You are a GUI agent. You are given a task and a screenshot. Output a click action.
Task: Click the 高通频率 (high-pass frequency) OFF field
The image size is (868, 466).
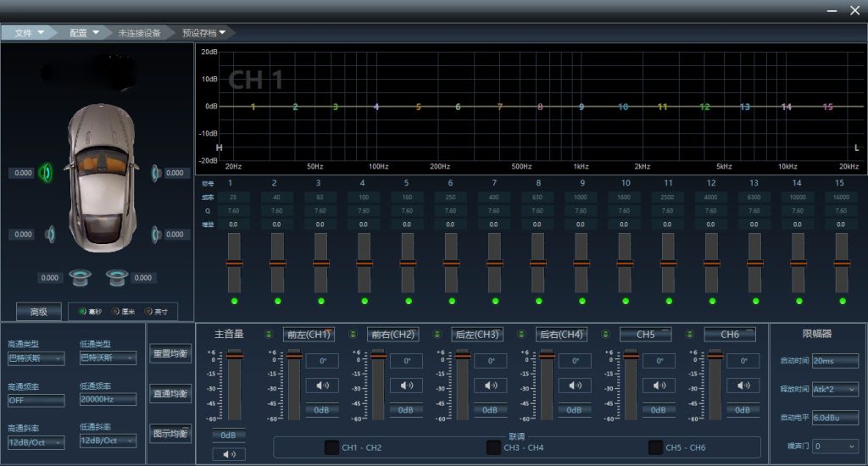coord(36,400)
